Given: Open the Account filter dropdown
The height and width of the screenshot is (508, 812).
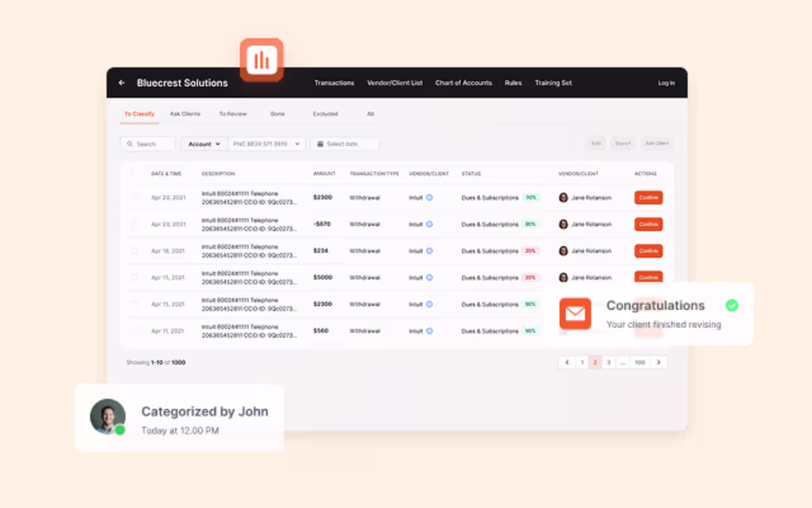Looking at the screenshot, I should [x=204, y=144].
